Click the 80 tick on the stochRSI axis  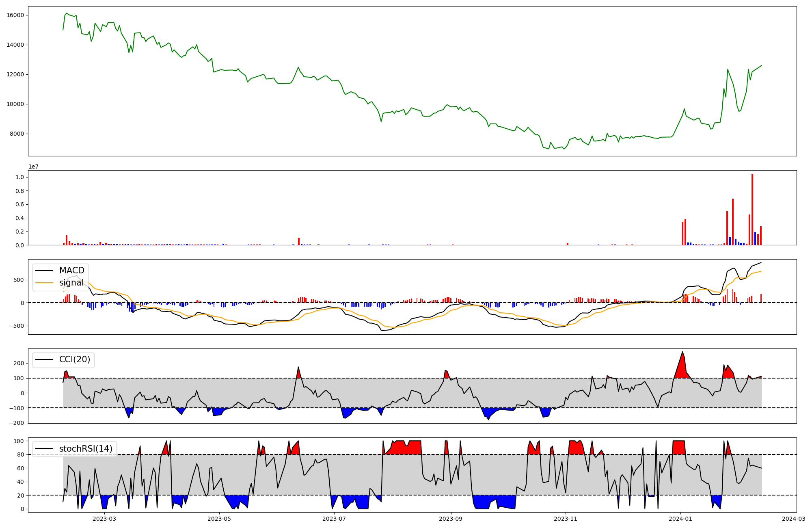[x=21, y=454]
